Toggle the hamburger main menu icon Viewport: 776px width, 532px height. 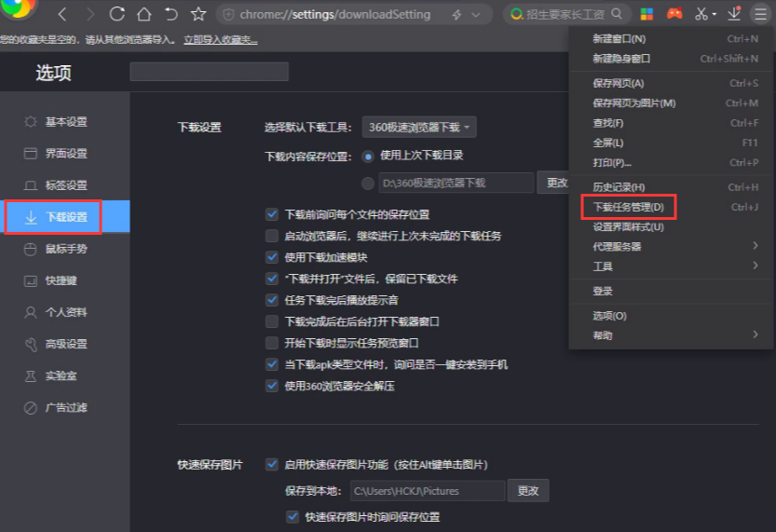pos(760,14)
